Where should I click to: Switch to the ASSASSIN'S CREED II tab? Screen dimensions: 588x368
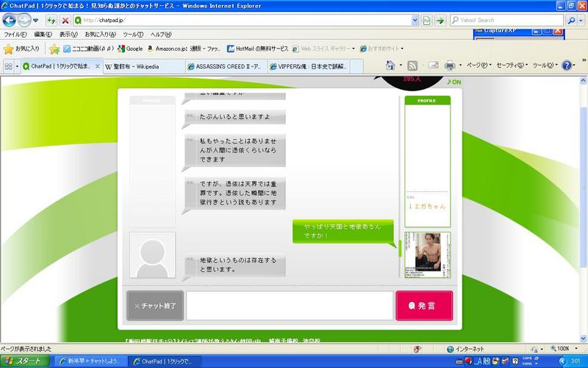click(x=226, y=66)
